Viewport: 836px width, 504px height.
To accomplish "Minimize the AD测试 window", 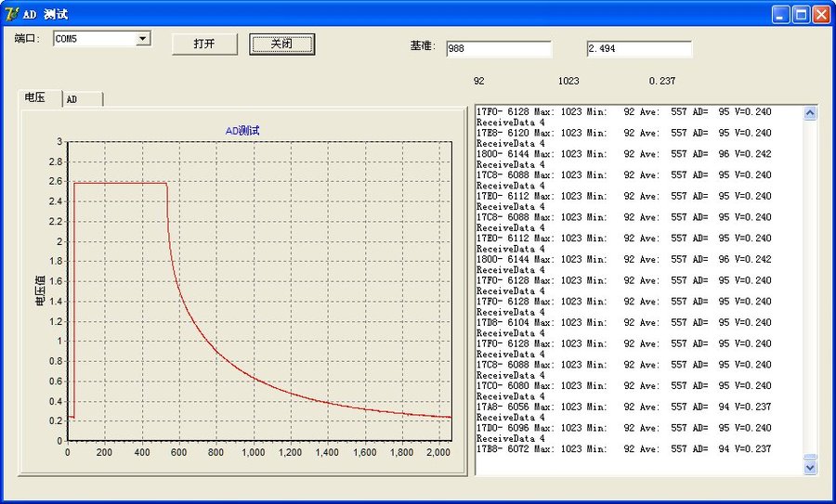I will 781,14.
